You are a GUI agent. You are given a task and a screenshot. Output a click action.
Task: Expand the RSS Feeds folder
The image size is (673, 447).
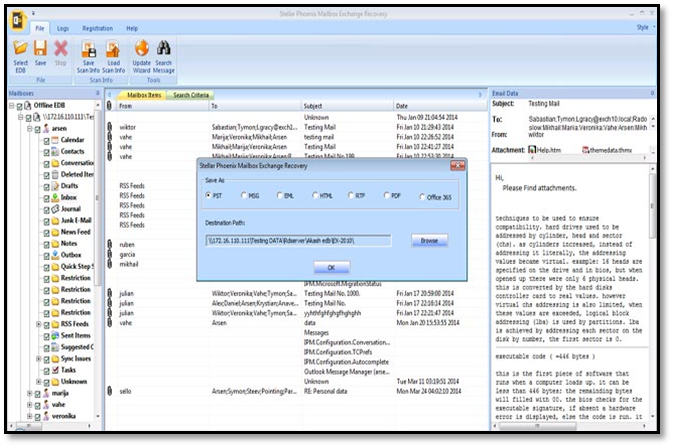tap(39, 324)
